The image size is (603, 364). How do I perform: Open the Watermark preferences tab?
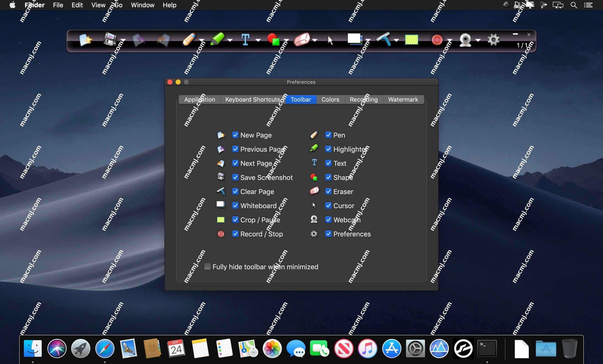tap(403, 99)
